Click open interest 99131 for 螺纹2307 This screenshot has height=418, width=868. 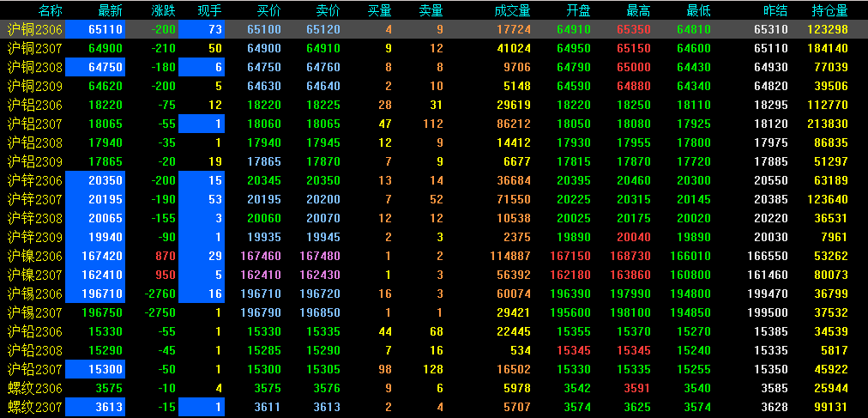pyautogui.click(x=831, y=408)
